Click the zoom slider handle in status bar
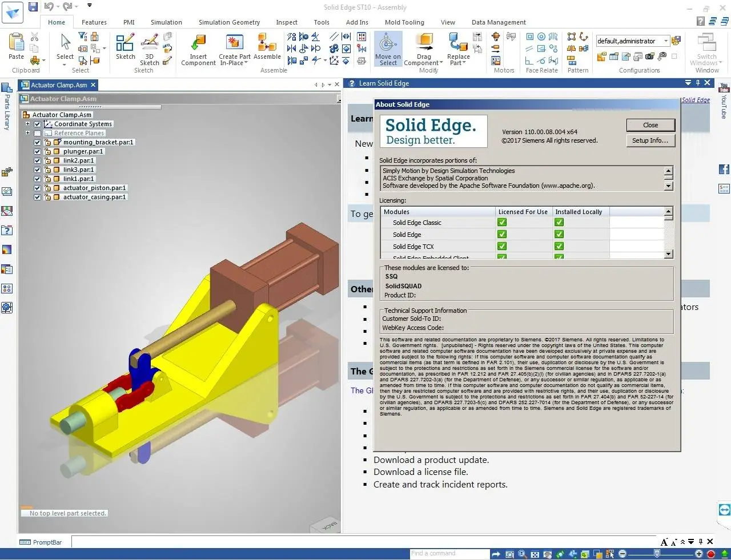Image resolution: width=731 pixels, height=560 pixels. [x=657, y=554]
